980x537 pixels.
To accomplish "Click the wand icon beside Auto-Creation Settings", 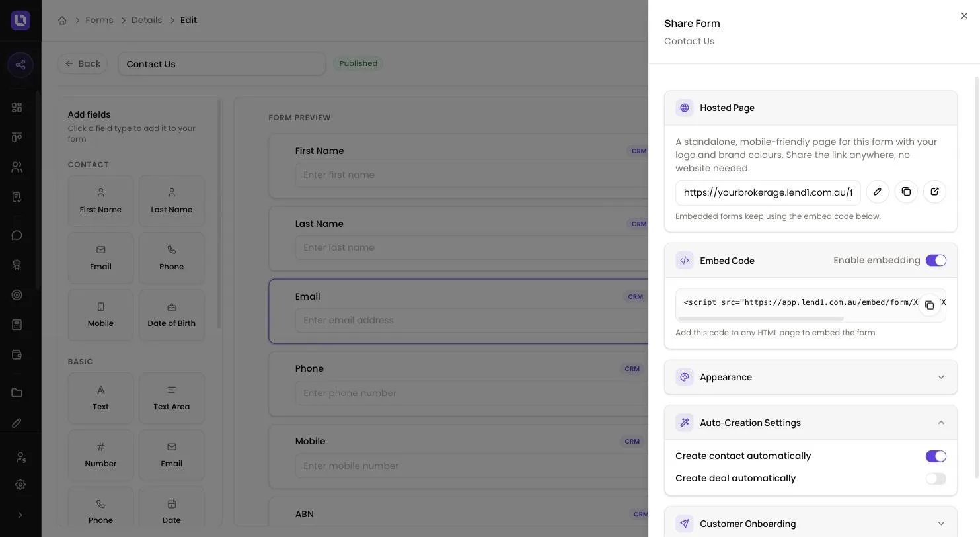I will [685, 423].
